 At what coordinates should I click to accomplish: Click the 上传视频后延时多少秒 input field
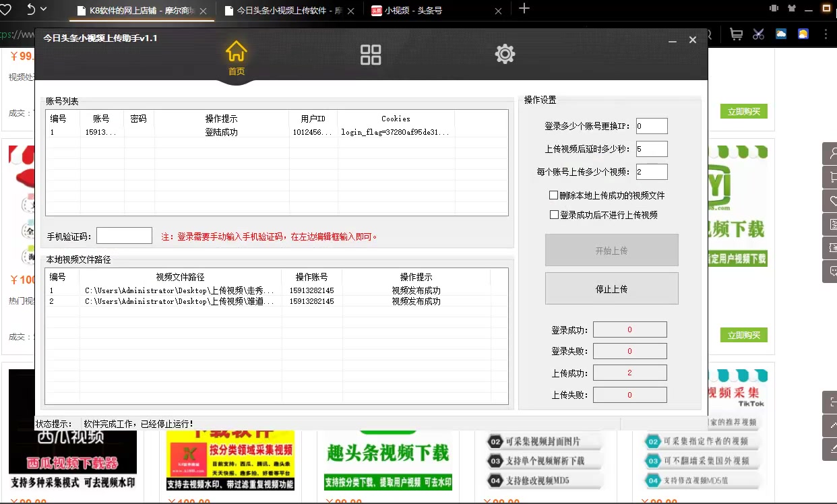coord(651,149)
